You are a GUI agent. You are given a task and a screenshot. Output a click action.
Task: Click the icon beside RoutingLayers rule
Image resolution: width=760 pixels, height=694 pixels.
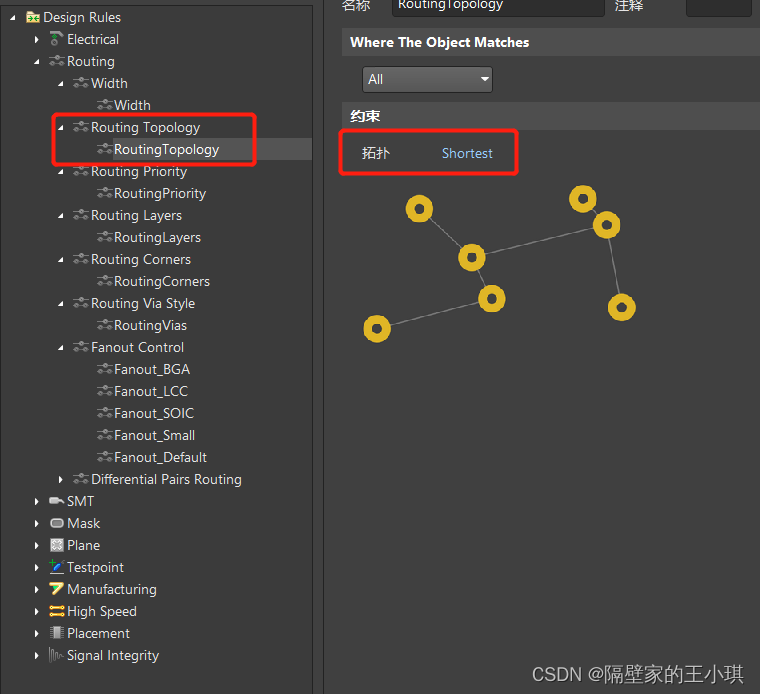[105, 237]
